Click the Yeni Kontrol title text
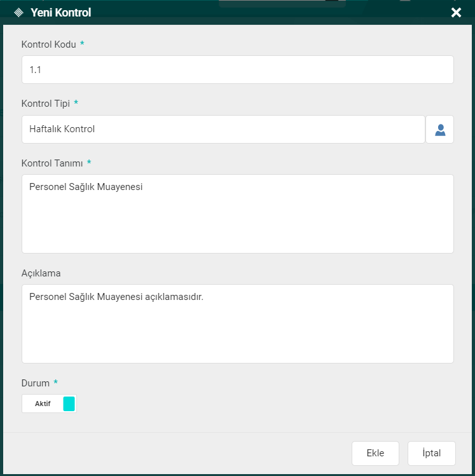Viewport: 475px width, 476px height. [x=60, y=13]
